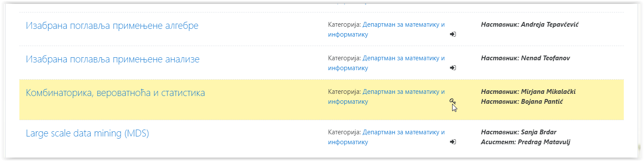Click self-enrolment icon for Изабрана поглавља примењене алгебре
The width and height of the screenshot is (644, 161).
coord(453,34)
